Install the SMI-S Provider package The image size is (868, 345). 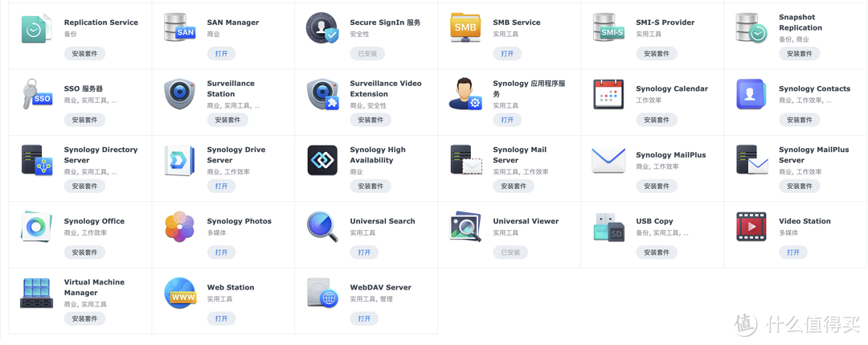657,54
